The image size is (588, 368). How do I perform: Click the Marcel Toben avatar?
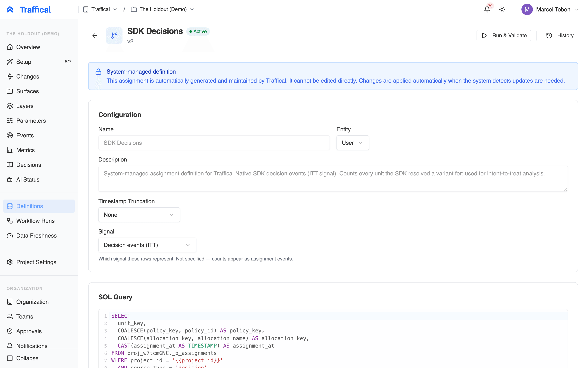point(527,9)
